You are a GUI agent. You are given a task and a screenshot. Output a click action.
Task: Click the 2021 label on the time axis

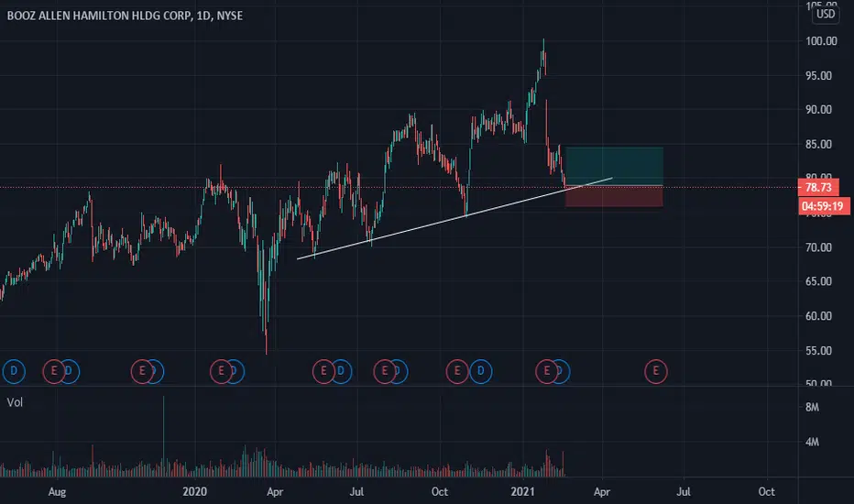(x=522, y=492)
